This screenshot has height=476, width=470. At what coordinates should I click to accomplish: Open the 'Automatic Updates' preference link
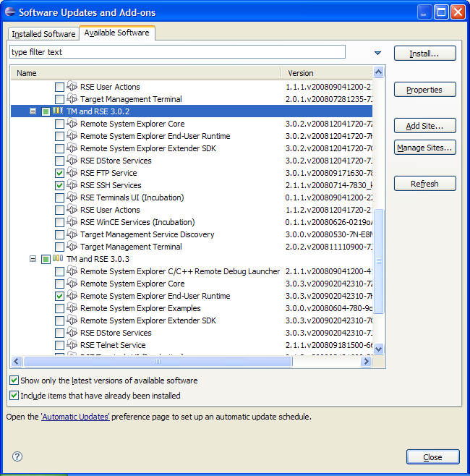point(75,417)
